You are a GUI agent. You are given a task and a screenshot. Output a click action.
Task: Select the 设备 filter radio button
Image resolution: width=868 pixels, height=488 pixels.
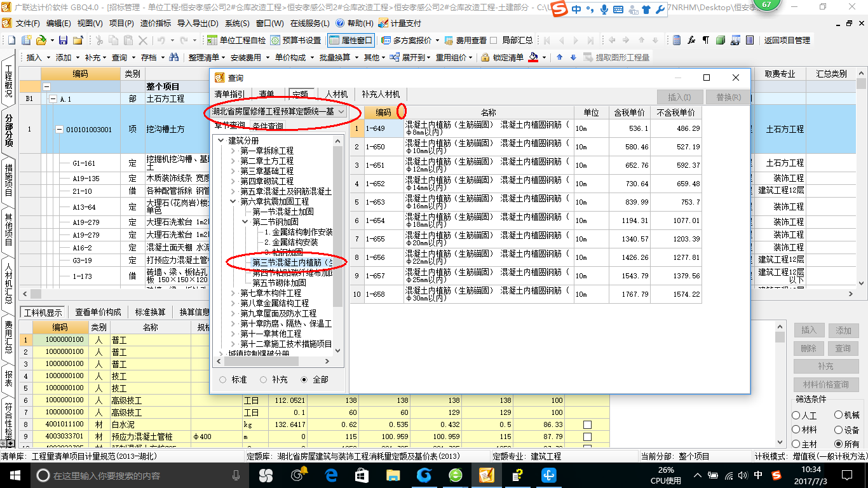click(x=839, y=430)
